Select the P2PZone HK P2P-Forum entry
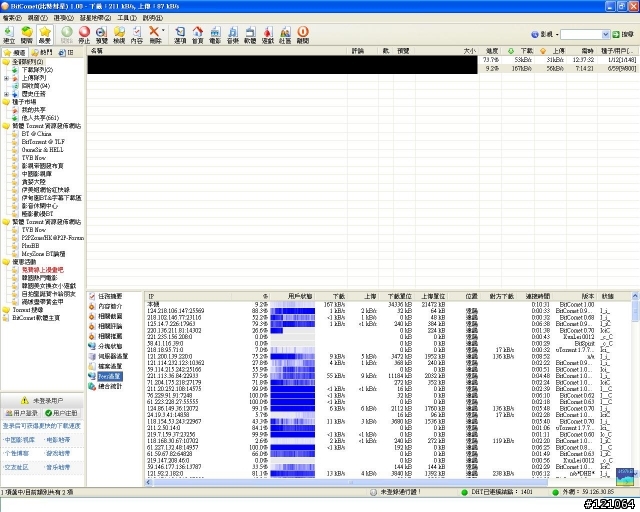This screenshot has width=640, height=512. point(53,238)
